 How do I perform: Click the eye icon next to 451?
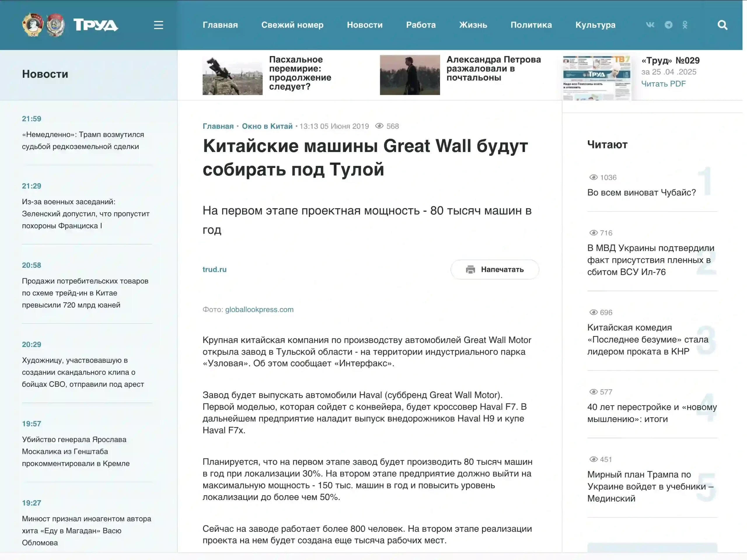(x=593, y=459)
